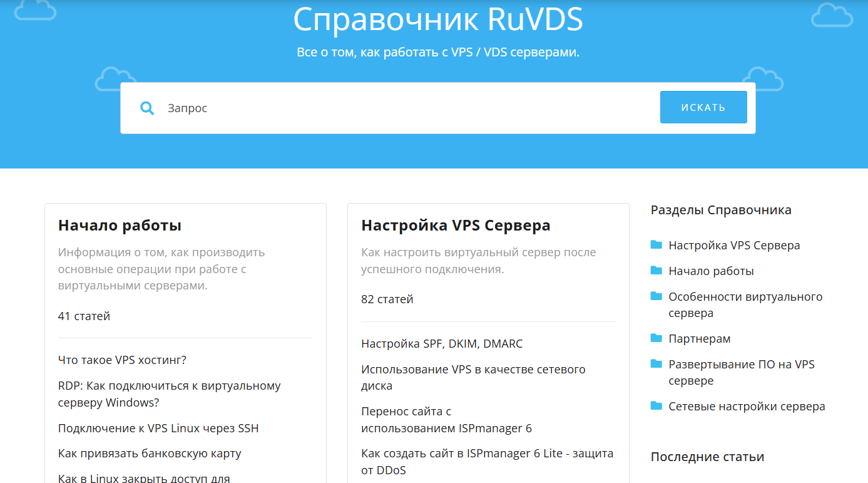Open the Настройка VPS Сервера card heading
The image size is (868, 483).
[456, 226]
